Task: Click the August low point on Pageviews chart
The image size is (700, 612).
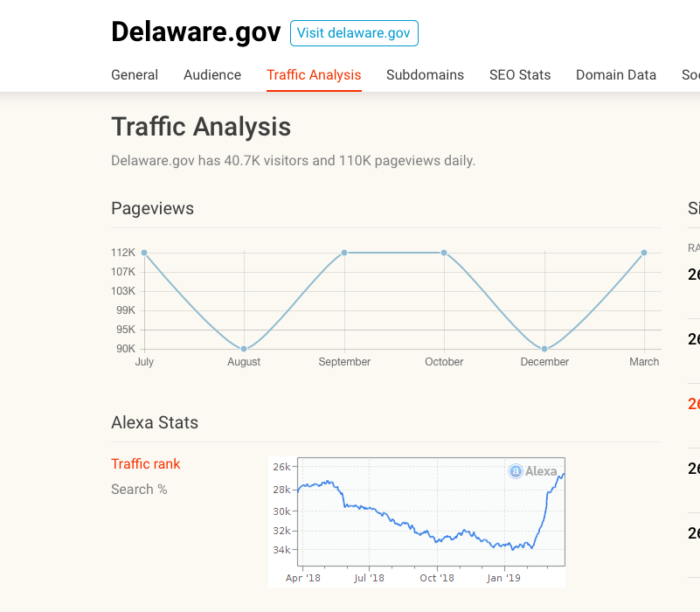Action: click(244, 349)
